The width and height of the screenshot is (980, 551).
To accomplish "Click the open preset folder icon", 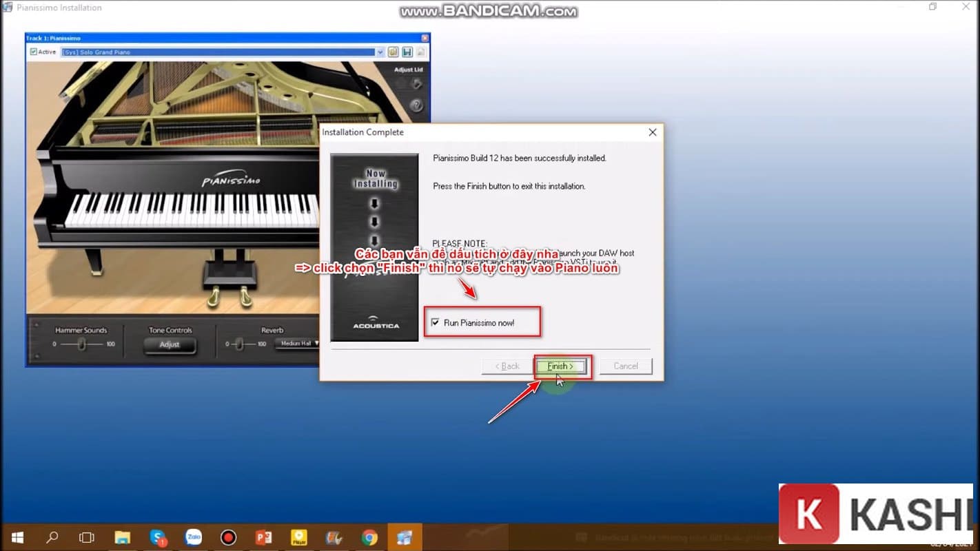I will click(394, 52).
